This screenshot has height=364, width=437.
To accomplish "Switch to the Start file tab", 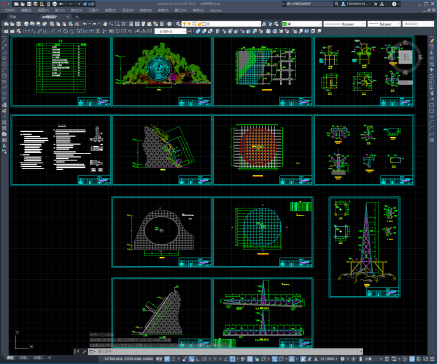I will (x=13, y=17).
